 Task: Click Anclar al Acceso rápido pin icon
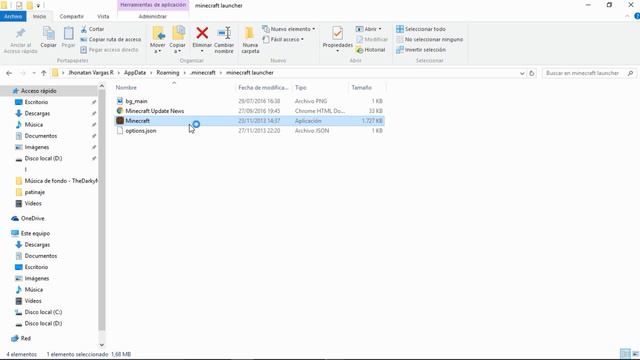pos(20,33)
